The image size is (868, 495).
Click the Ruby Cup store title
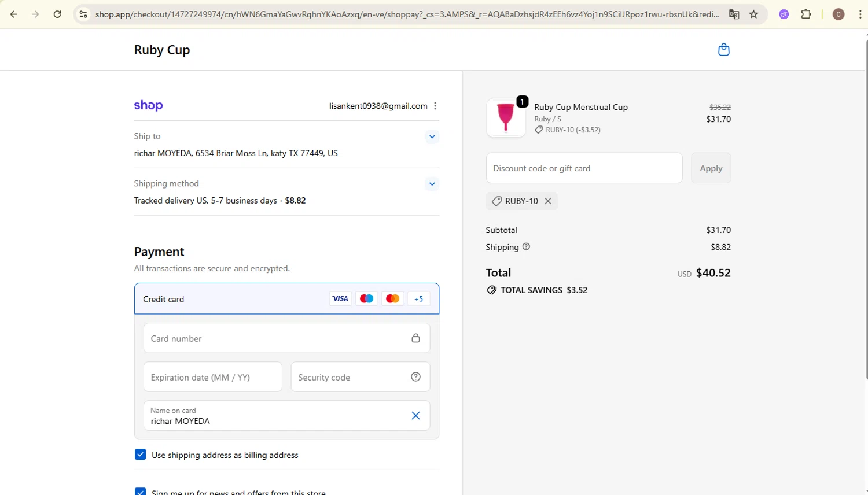click(162, 50)
